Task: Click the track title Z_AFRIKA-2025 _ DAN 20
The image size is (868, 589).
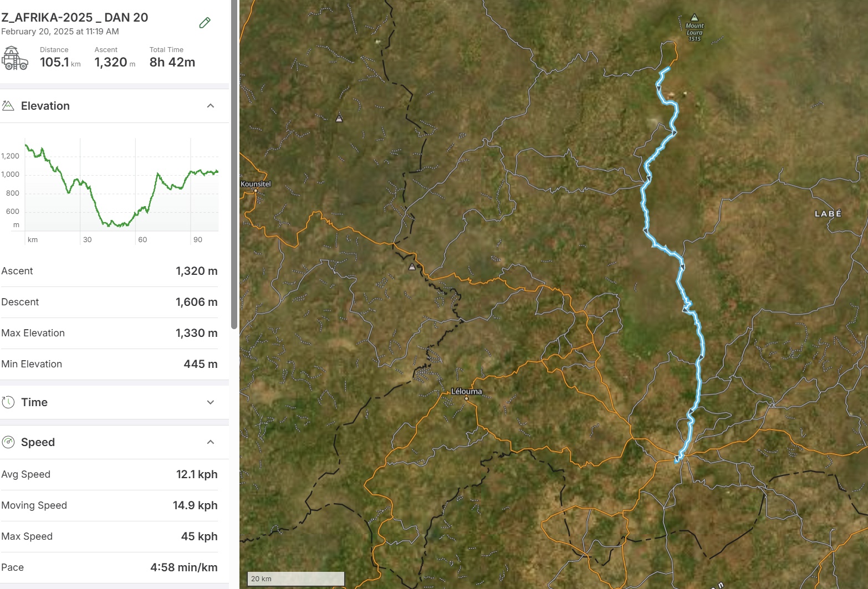Action: pos(75,17)
